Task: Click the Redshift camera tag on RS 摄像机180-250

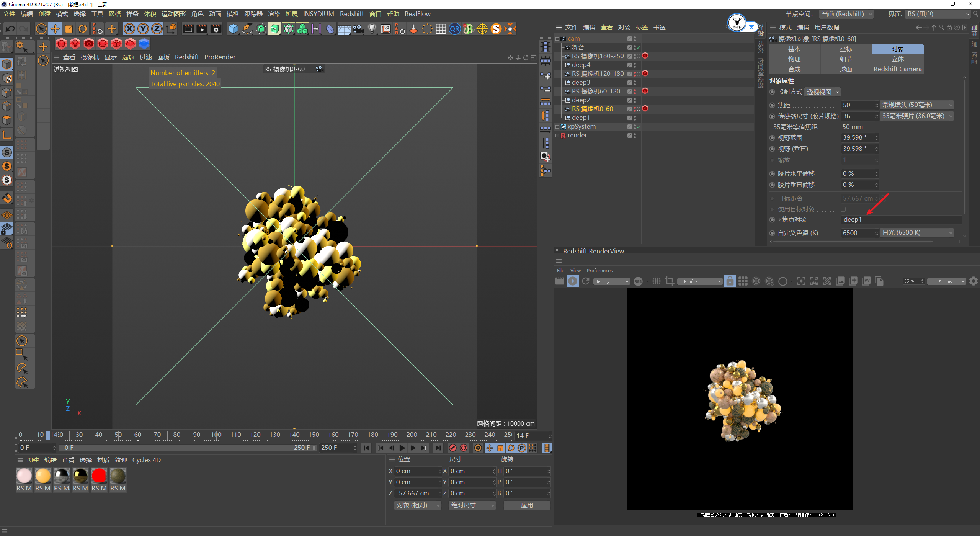Action: coord(645,56)
